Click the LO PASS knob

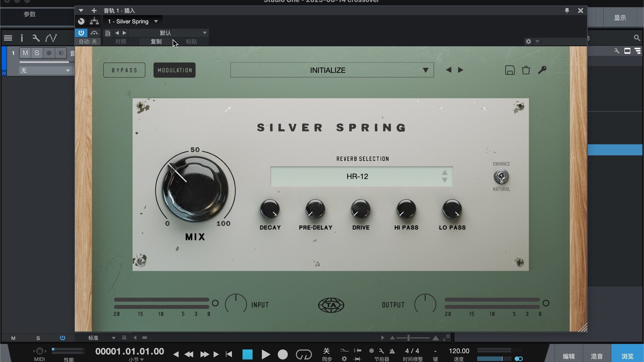(x=452, y=209)
